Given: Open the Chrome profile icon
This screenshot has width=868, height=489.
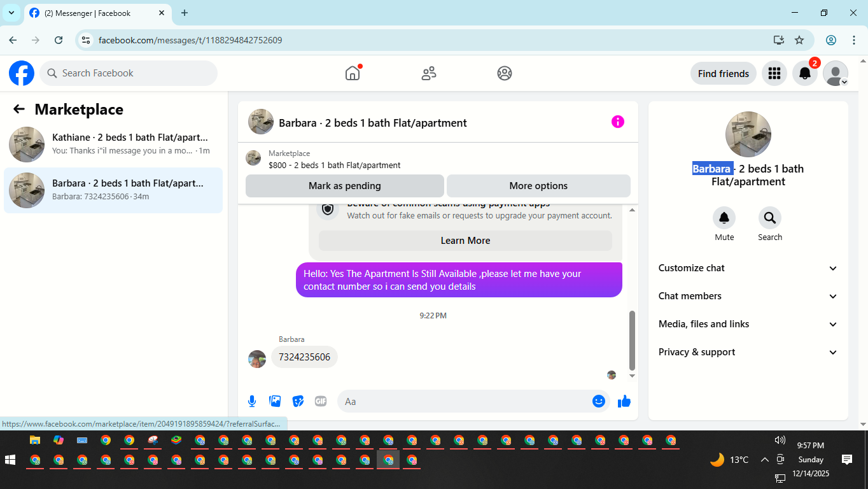Looking at the screenshot, I should click(831, 40).
